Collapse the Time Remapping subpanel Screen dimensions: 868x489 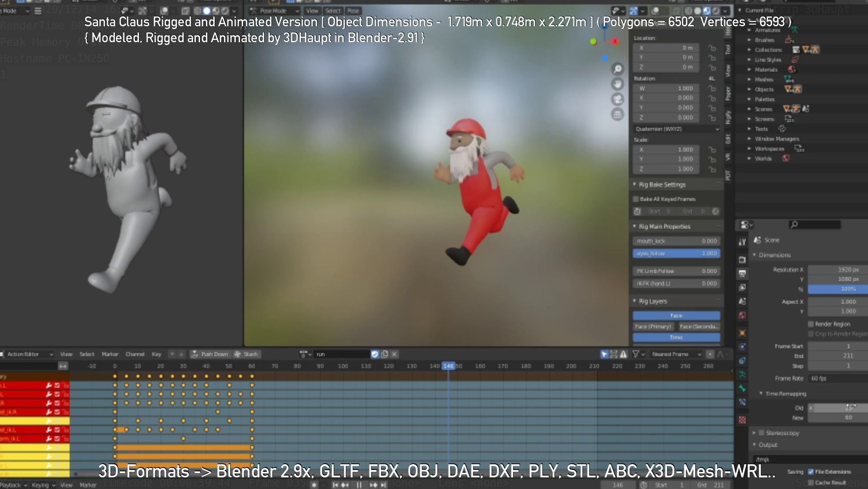[x=761, y=393]
